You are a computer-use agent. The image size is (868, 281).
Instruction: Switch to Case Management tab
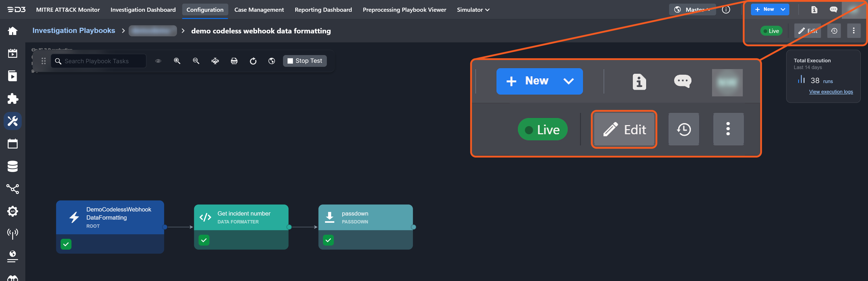pyautogui.click(x=259, y=10)
